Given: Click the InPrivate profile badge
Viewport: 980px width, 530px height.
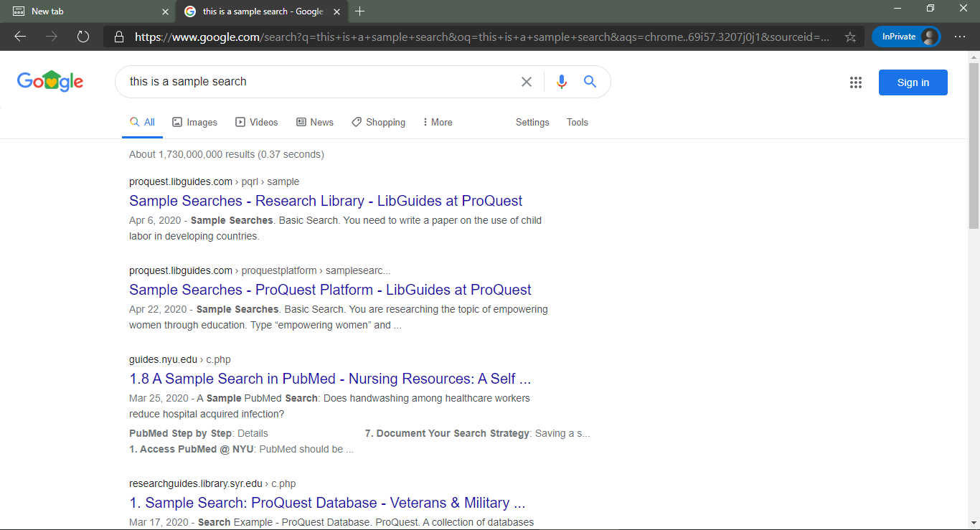Looking at the screenshot, I should (x=906, y=37).
